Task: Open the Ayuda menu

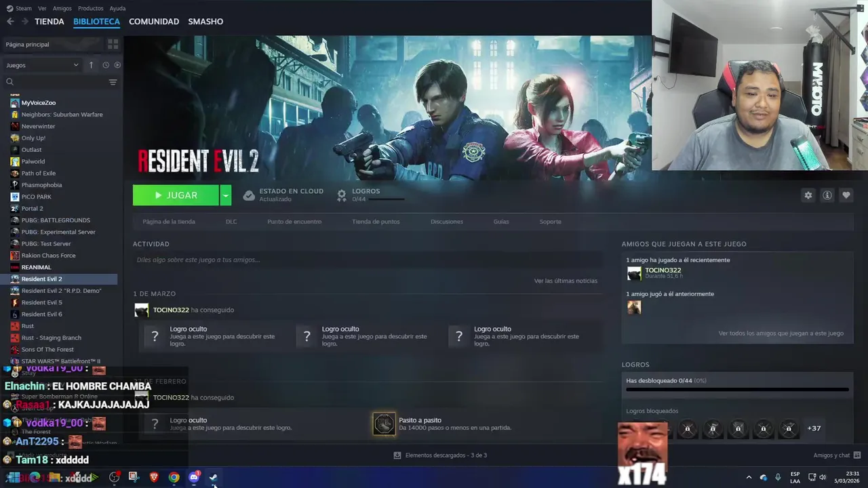Action: [x=117, y=8]
